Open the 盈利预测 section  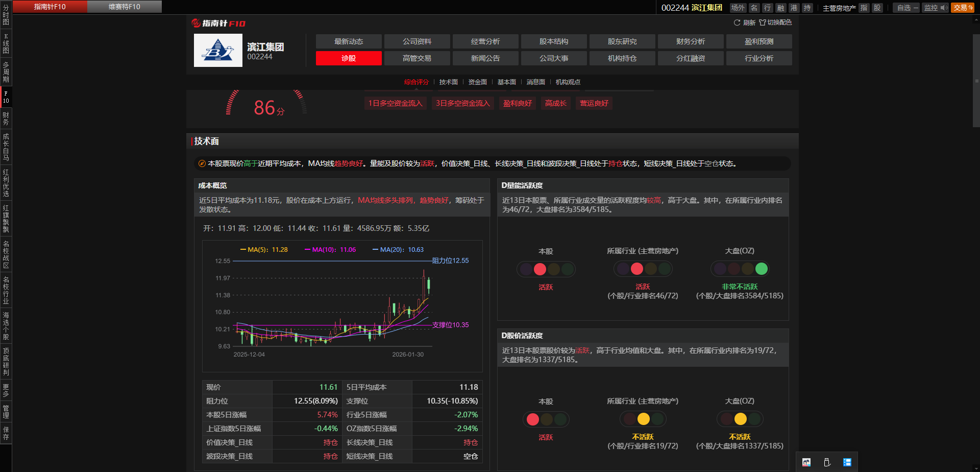(x=759, y=41)
